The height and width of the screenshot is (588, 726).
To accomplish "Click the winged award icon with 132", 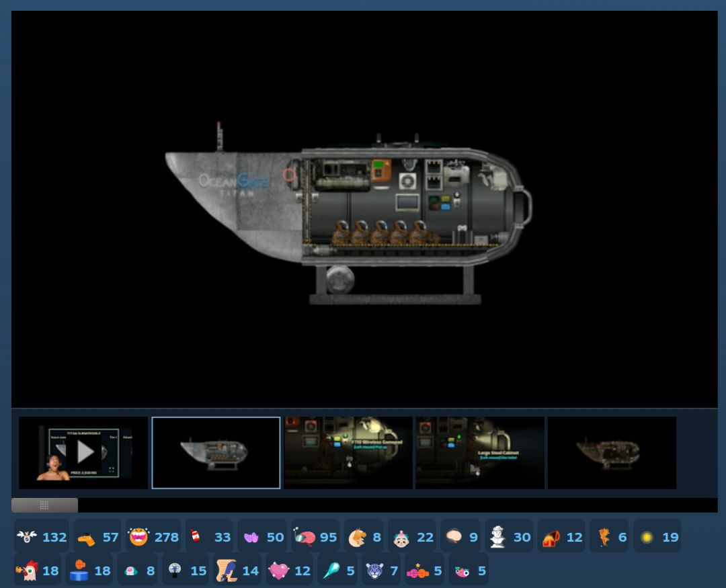I will pos(42,537).
